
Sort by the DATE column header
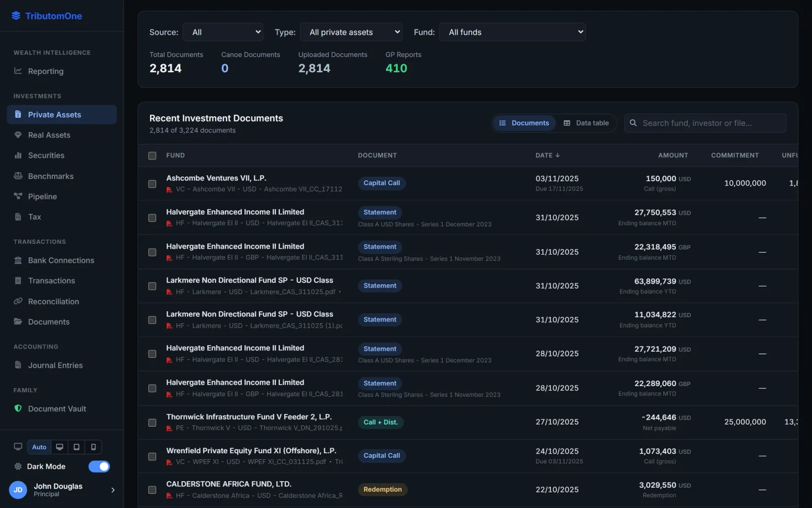(x=547, y=155)
